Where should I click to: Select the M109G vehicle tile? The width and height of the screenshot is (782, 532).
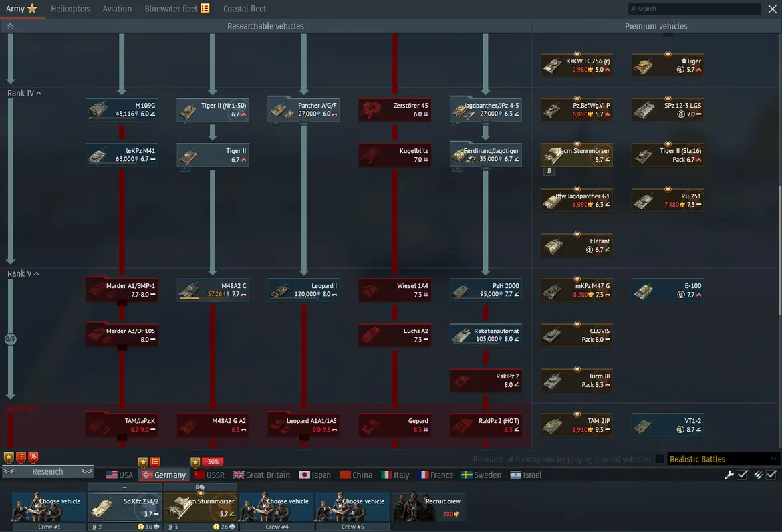pyautogui.click(x=122, y=110)
